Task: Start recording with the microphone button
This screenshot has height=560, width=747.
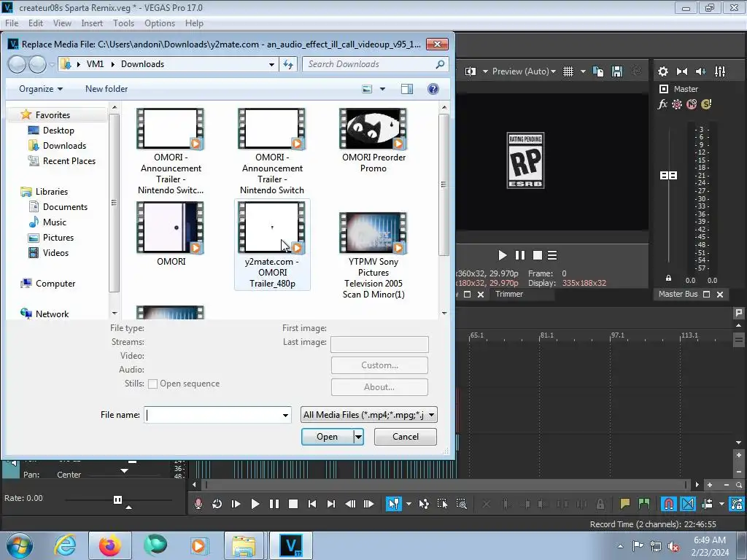Action: pyautogui.click(x=198, y=504)
